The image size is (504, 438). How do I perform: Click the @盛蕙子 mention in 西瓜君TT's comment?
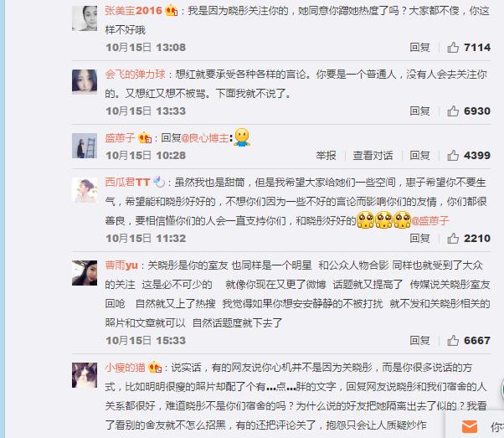tap(430, 221)
